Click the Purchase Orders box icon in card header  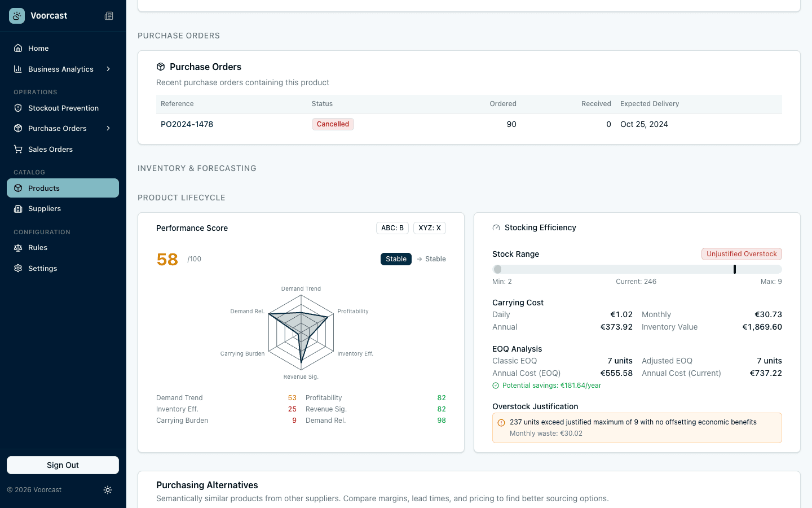[161, 67]
